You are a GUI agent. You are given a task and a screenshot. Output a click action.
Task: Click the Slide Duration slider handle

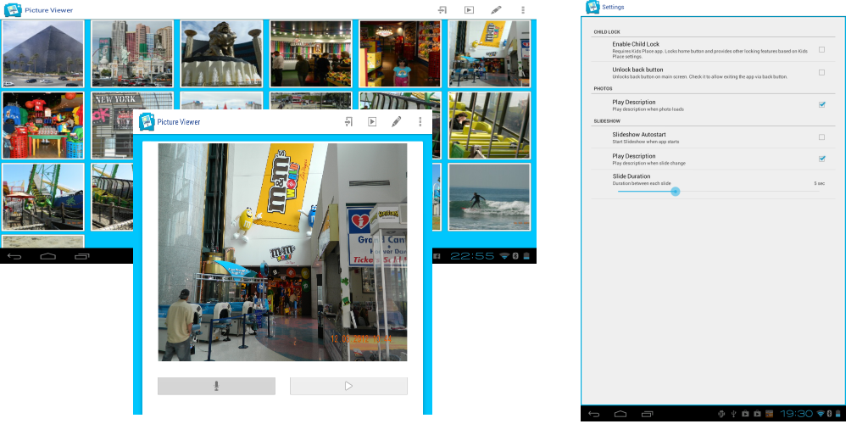pyautogui.click(x=675, y=191)
